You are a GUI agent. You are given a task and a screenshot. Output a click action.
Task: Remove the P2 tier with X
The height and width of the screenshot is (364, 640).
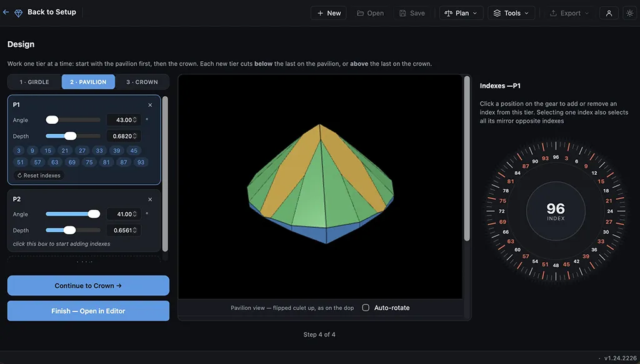click(150, 199)
